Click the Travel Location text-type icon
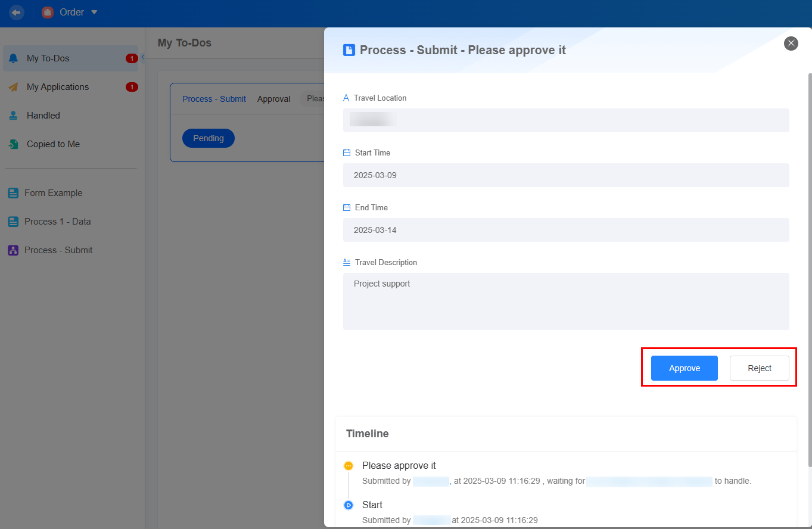 point(346,98)
